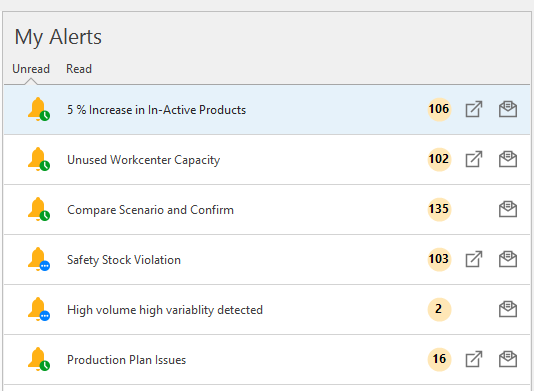Image resolution: width=534 pixels, height=391 pixels.
Task: Mark Unused Workcenter Capacity alert as read
Action: (x=508, y=159)
